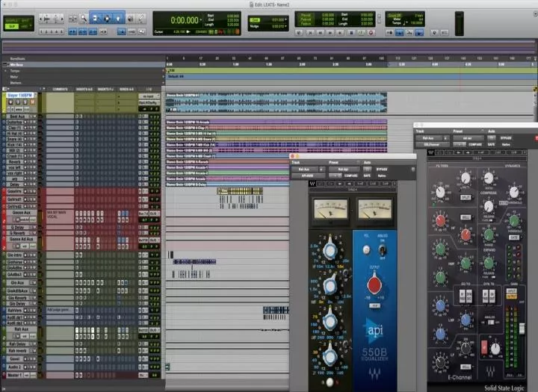
Task: Open preset selector in API 550B plugin
Action: tap(344, 169)
